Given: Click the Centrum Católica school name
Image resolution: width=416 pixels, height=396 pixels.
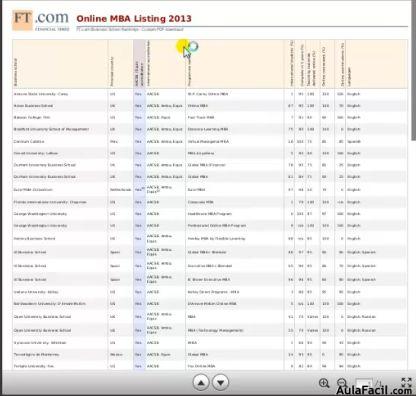Looking at the screenshot, I should (29, 142).
